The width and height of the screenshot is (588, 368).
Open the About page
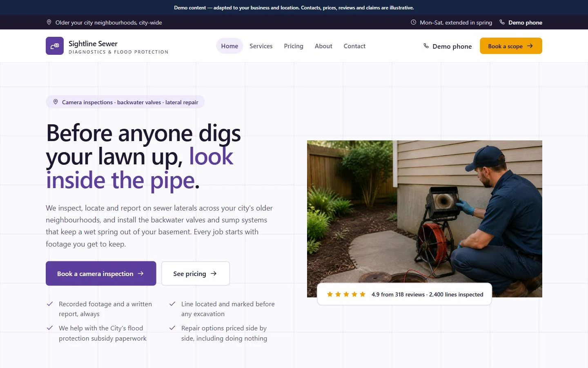323,46
